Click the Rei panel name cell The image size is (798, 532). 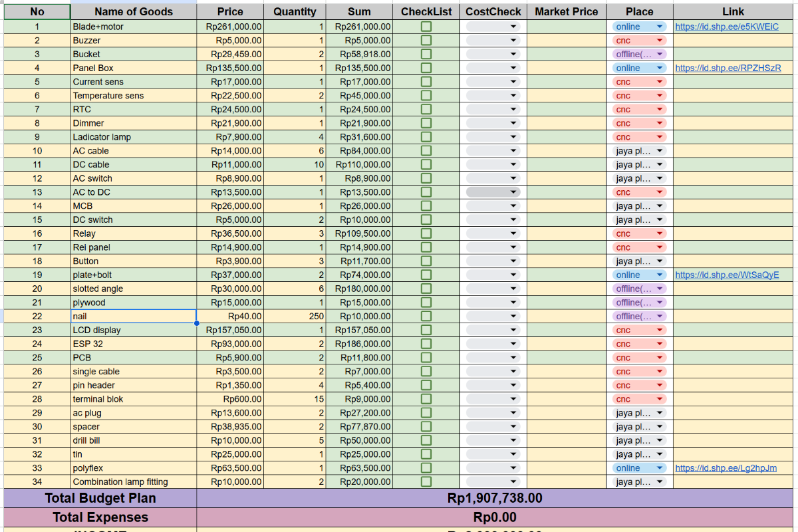pos(134,247)
